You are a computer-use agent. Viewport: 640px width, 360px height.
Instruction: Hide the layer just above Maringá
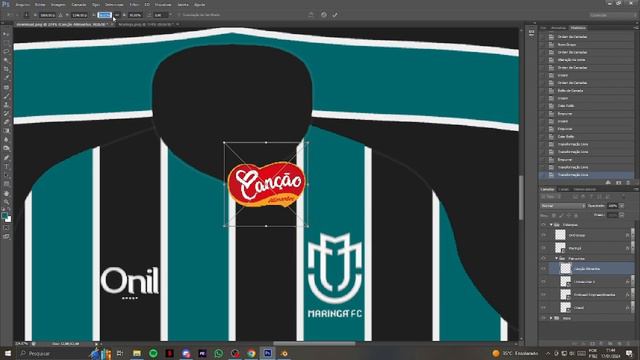pyautogui.click(x=543, y=235)
